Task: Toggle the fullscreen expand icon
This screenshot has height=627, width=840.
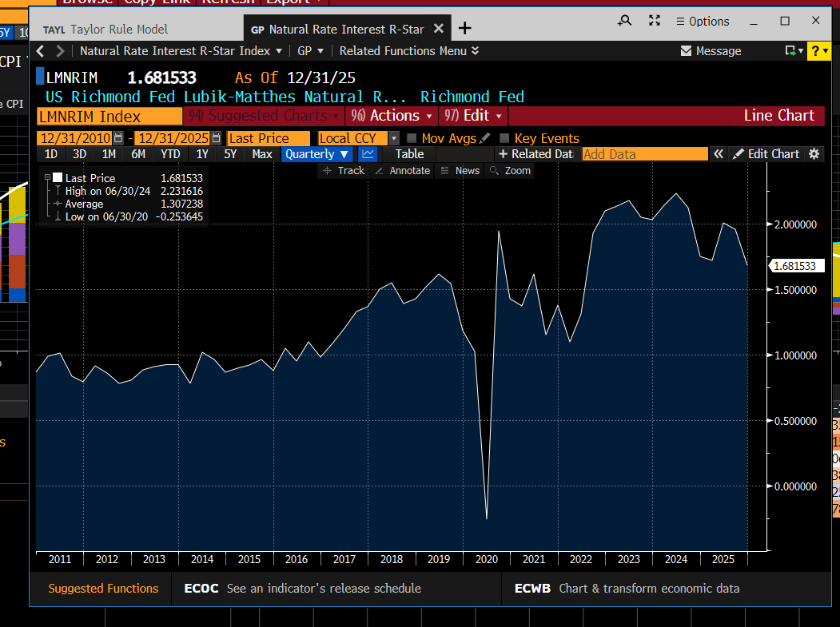Action: (x=654, y=21)
